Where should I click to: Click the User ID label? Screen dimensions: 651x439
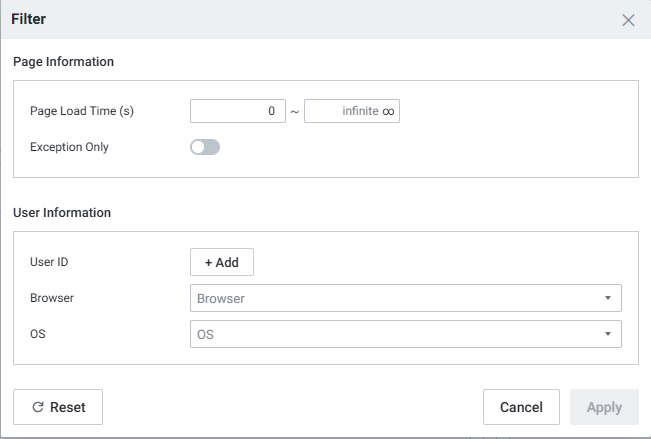[x=50, y=262]
